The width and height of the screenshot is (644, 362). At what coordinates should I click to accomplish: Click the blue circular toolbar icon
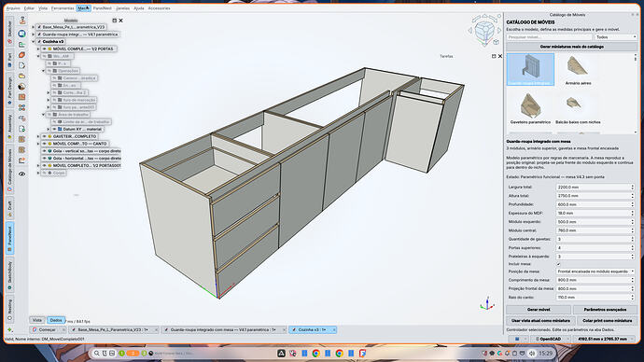point(22,34)
